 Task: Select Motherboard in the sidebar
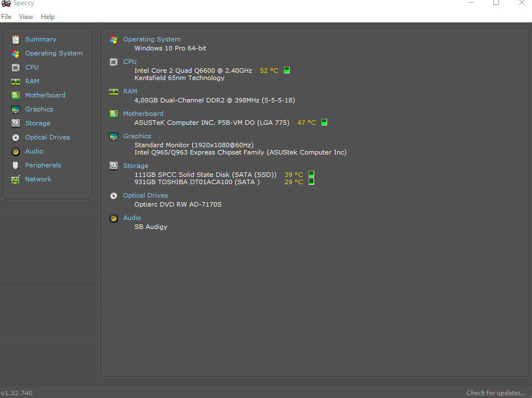(x=45, y=95)
